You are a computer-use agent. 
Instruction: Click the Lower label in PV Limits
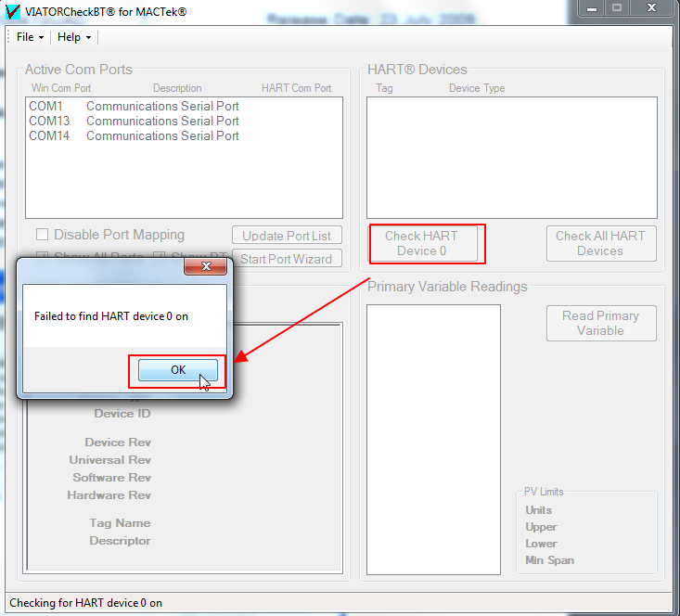point(541,544)
